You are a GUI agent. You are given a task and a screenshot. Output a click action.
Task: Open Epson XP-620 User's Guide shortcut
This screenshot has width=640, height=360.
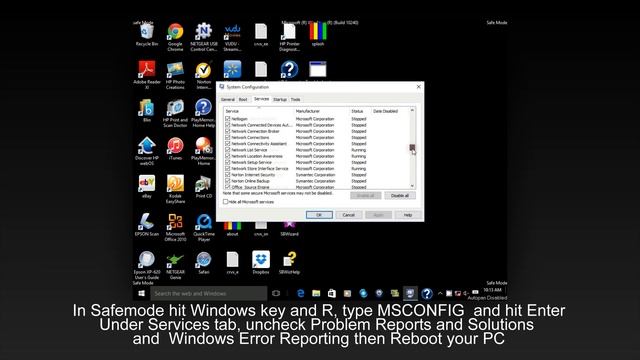147,265
